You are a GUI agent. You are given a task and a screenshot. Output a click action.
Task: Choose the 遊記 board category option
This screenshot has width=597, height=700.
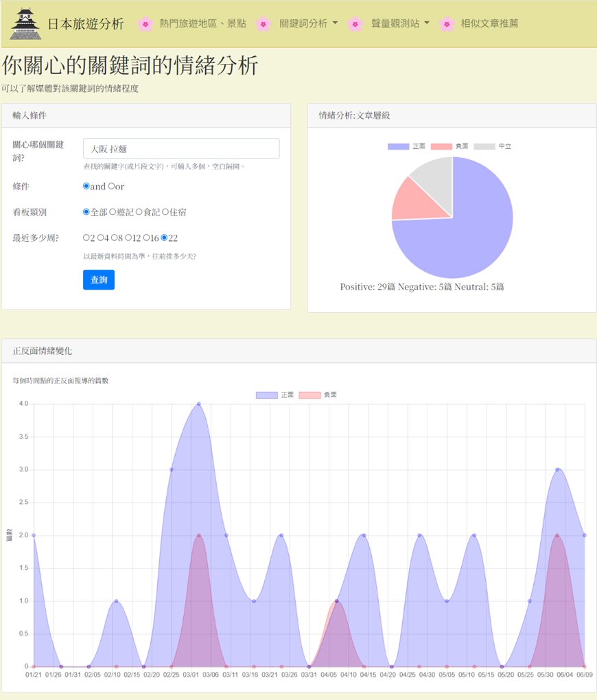click(113, 212)
